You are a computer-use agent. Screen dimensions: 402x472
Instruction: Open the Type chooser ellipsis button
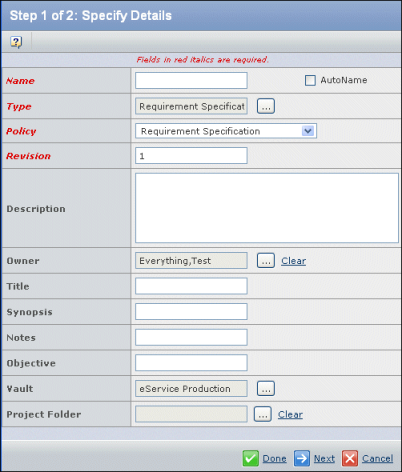coord(266,106)
